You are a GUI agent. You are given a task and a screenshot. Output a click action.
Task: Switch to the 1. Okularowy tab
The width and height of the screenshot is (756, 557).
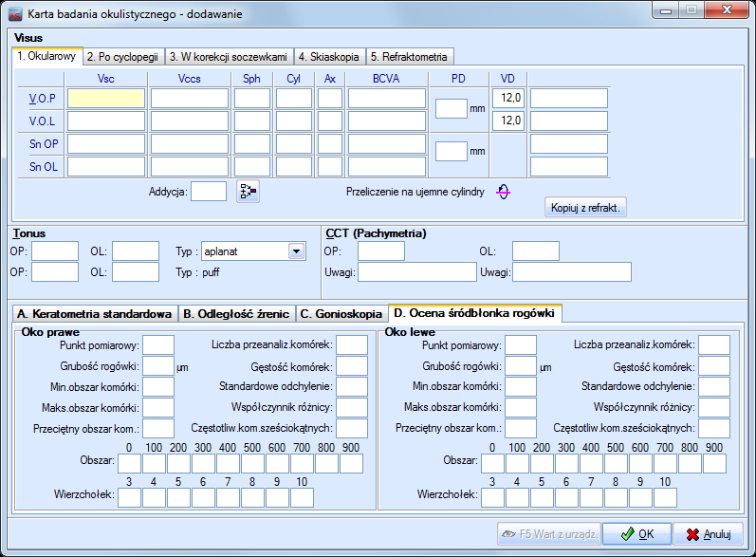click(x=46, y=56)
